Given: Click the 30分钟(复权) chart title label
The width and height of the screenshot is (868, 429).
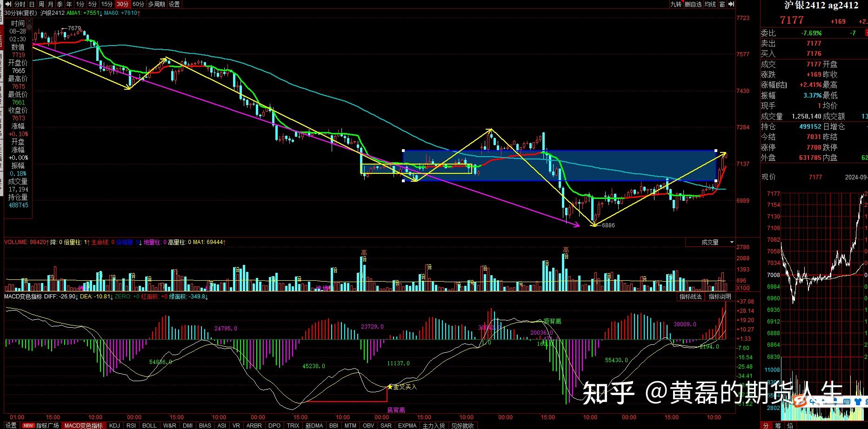Looking at the screenshot, I should tap(20, 13).
